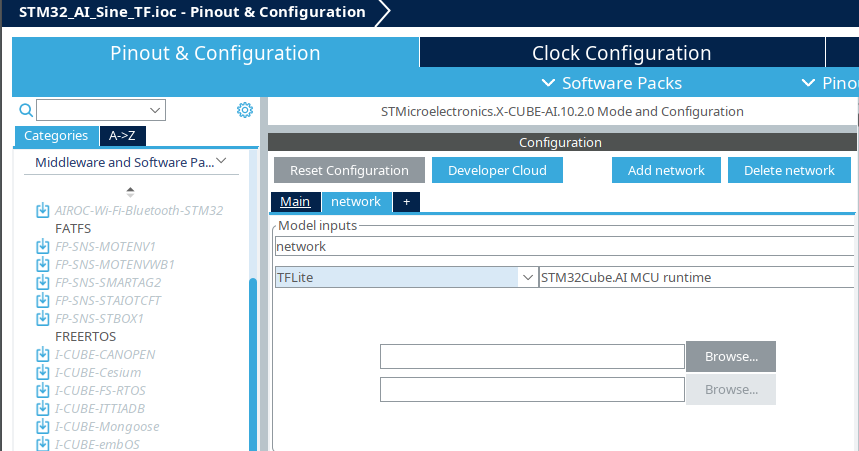The width and height of the screenshot is (859, 451).
Task: Select the FREERTOS middleware item
Action: click(86, 337)
